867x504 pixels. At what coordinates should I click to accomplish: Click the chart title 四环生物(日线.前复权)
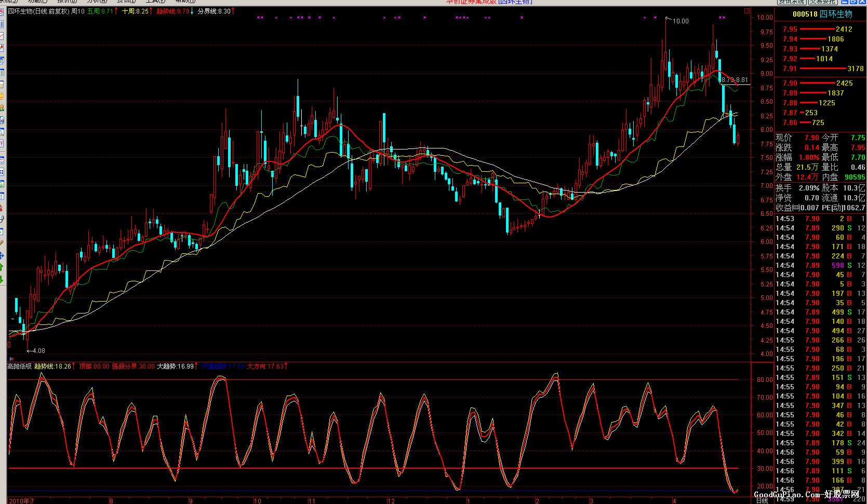point(38,11)
